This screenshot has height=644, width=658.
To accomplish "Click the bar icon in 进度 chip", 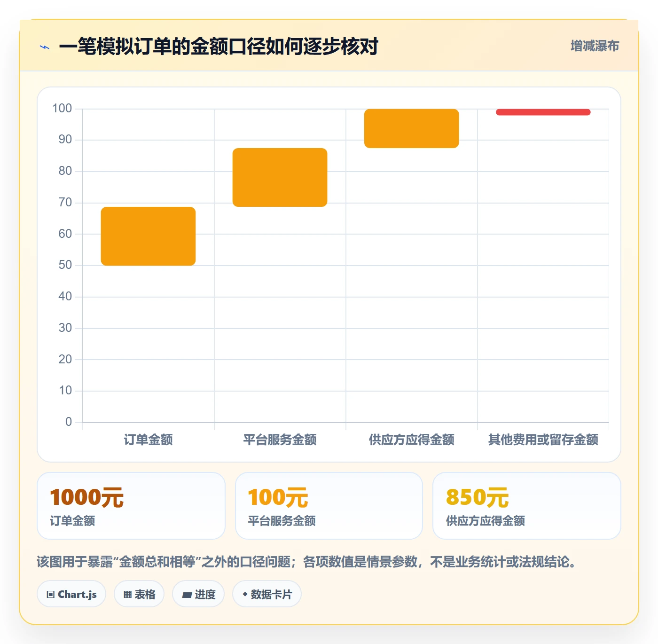I will (x=187, y=595).
